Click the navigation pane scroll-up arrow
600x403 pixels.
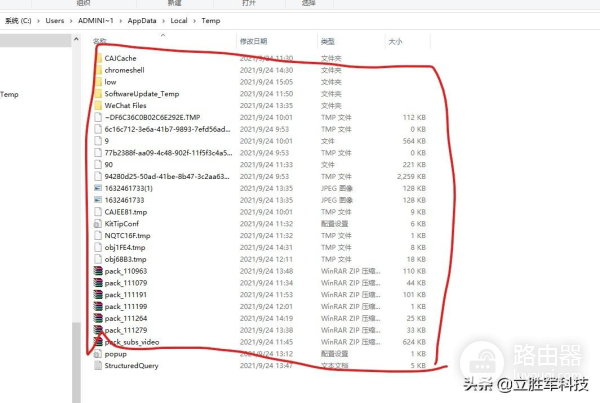click(x=76, y=39)
